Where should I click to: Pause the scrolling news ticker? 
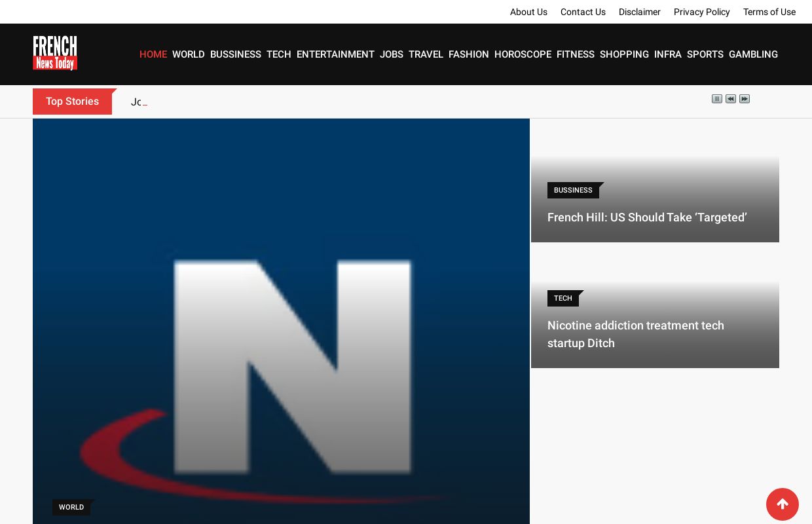click(x=717, y=99)
